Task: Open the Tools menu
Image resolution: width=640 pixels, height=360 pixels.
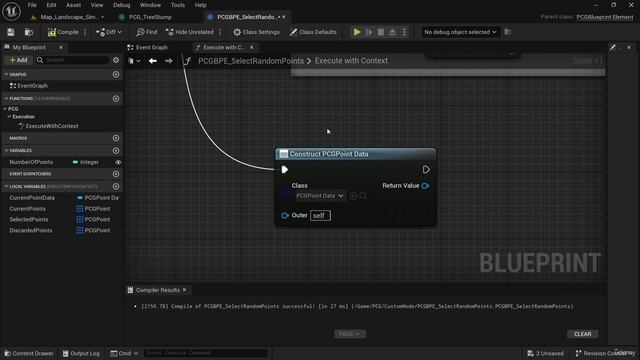Action: [x=178, y=5]
